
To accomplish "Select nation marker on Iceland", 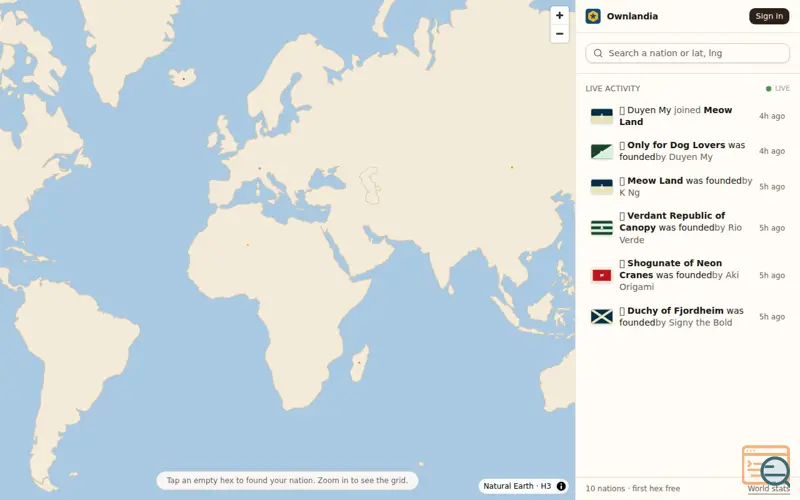I will [x=184, y=79].
